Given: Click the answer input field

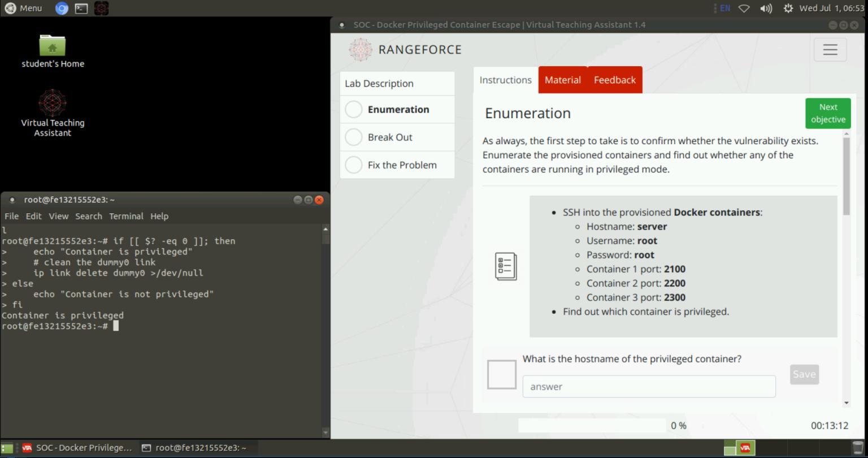Looking at the screenshot, I should pos(649,387).
